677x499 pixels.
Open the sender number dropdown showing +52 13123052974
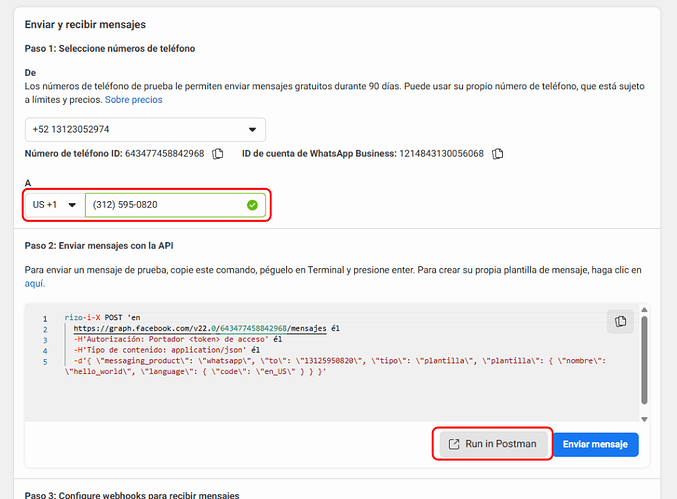(145, 129)
